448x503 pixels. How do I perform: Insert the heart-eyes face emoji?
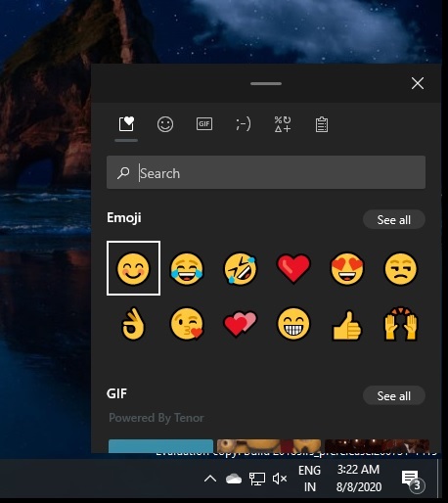coord(347,268)
